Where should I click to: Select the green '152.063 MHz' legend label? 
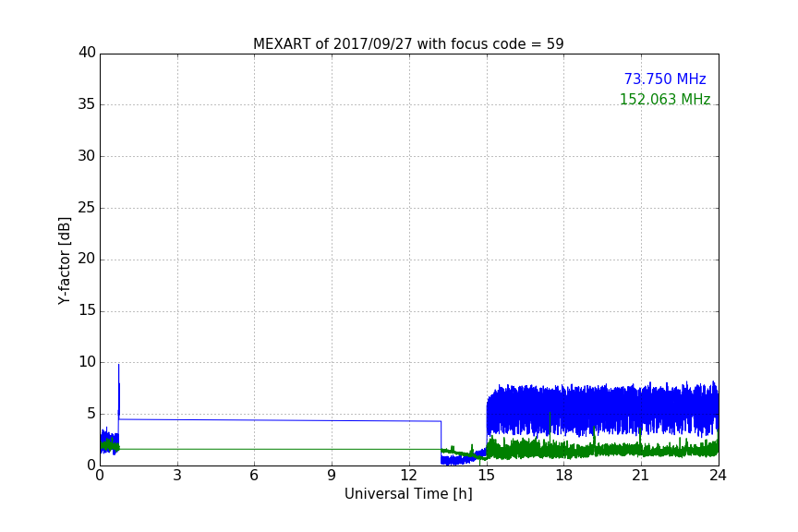(665, 99)
